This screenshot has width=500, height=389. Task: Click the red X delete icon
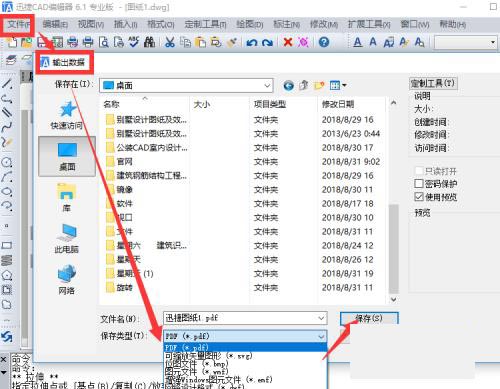point(287,42)
